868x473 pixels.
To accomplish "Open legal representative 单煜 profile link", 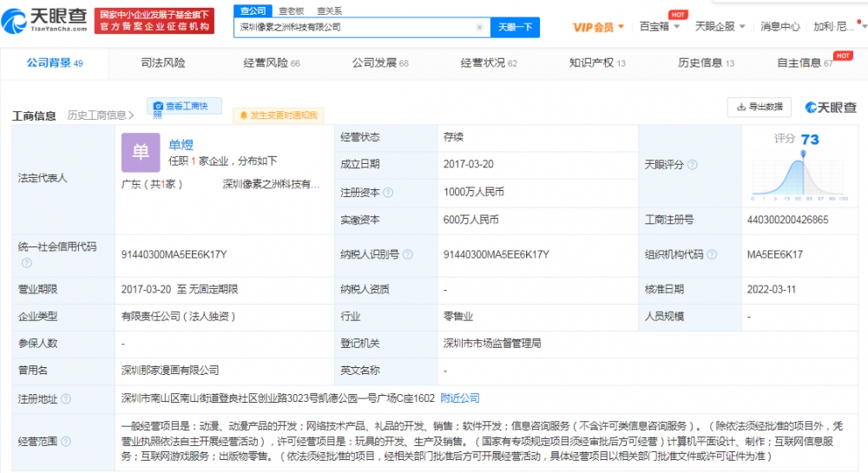I will pos(181,145).
